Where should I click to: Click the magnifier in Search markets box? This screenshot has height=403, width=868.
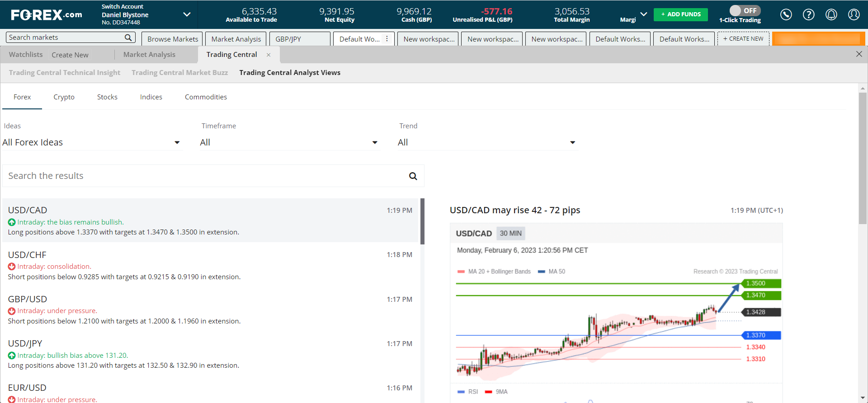pos(128,37)
